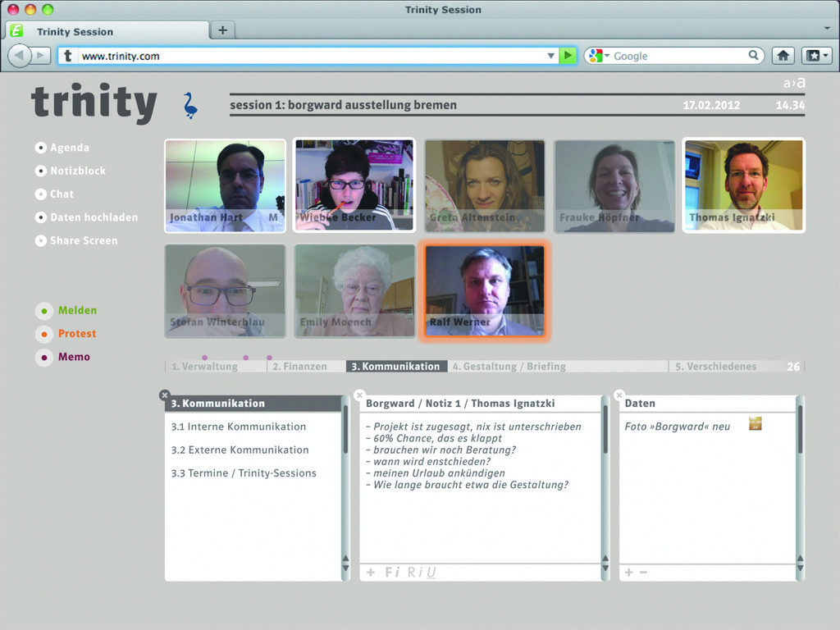This screenshot has height=630, width=840.
Task: Open the address bar history dropdown arrow
Action: click(x=551, y=56)
